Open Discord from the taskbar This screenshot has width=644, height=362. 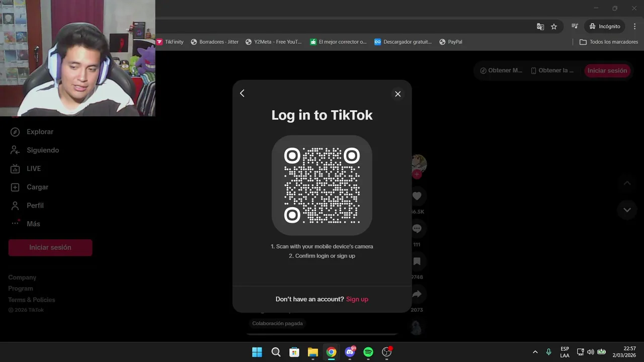[350, 352]
